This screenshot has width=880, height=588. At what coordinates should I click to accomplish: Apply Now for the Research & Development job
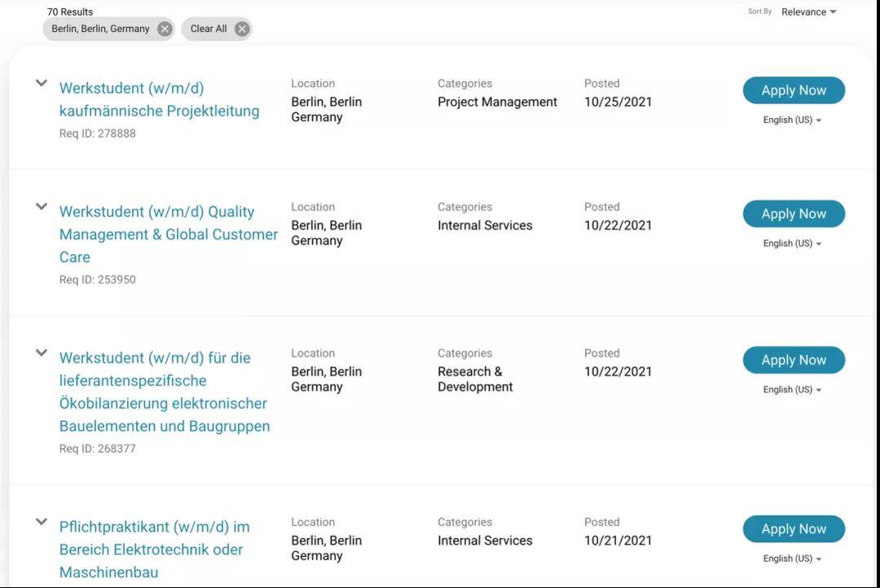click(x=794, y=360)
